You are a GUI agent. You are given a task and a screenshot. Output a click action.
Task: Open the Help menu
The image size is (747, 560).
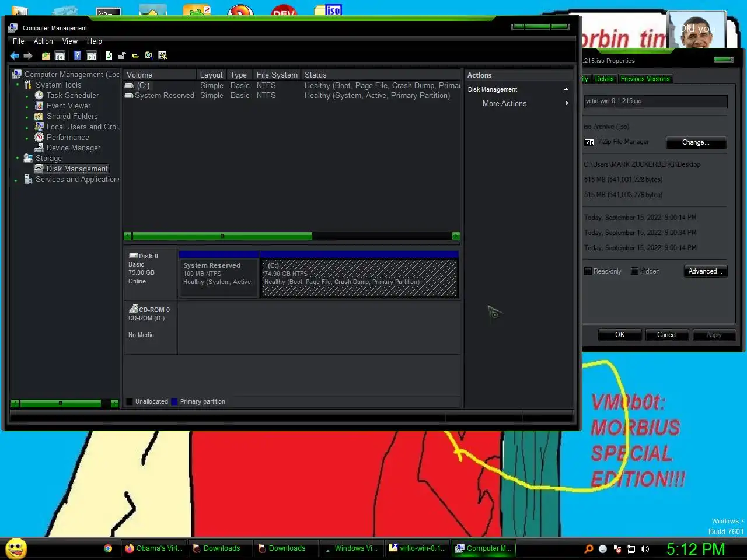[95, 41]
